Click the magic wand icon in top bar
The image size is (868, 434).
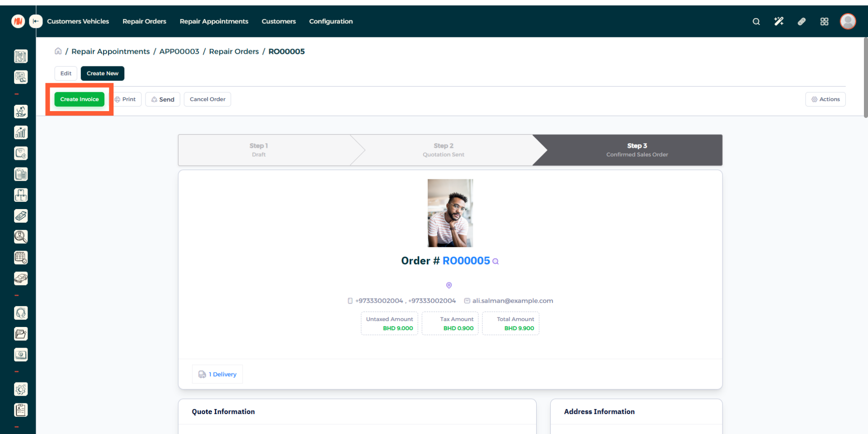[778, 21]
